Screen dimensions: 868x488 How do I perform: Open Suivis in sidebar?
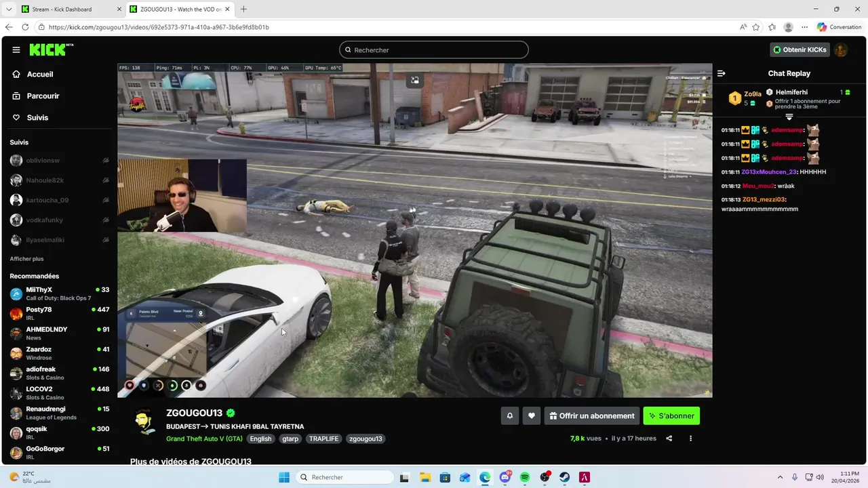coord(37,118)
